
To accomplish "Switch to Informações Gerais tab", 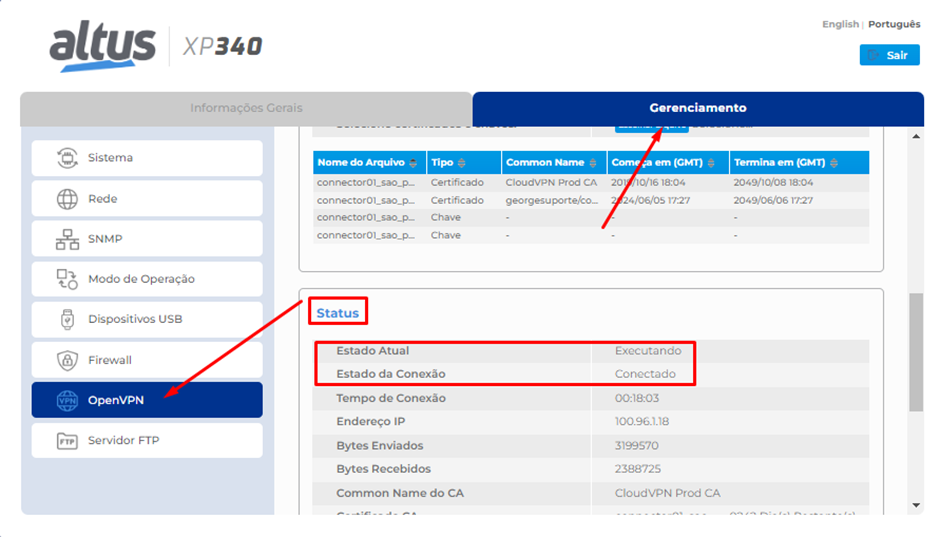I will coord(246,108).
